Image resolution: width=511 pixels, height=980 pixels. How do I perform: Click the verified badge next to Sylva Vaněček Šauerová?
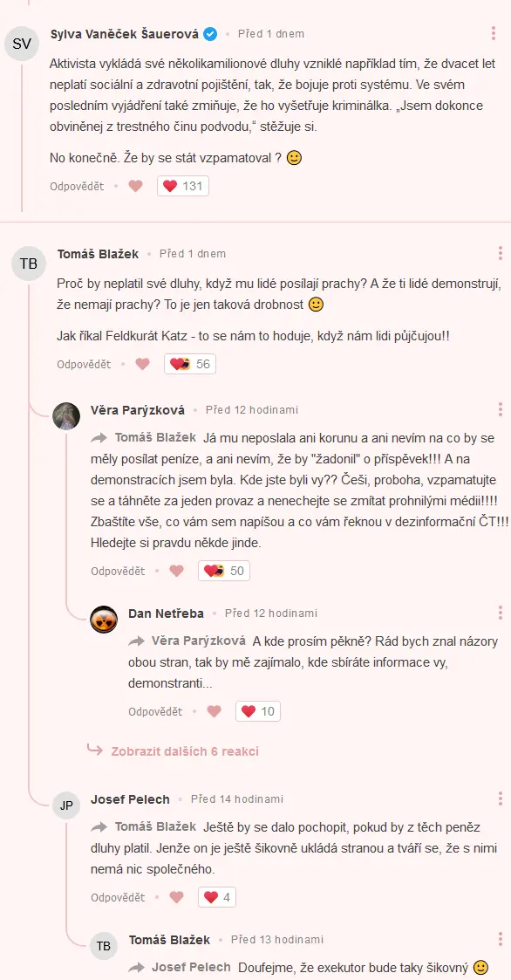click(x=209, y=34)
